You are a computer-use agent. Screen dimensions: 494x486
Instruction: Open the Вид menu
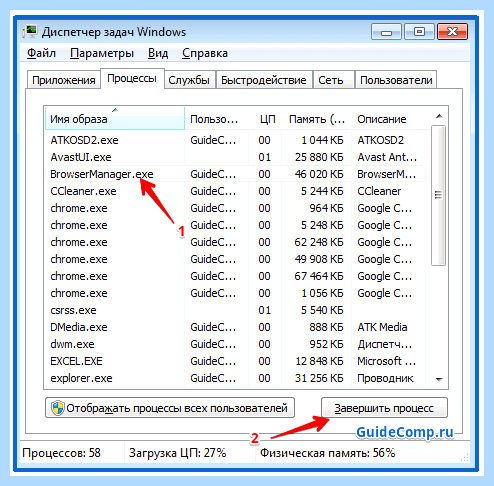(158, 53)
